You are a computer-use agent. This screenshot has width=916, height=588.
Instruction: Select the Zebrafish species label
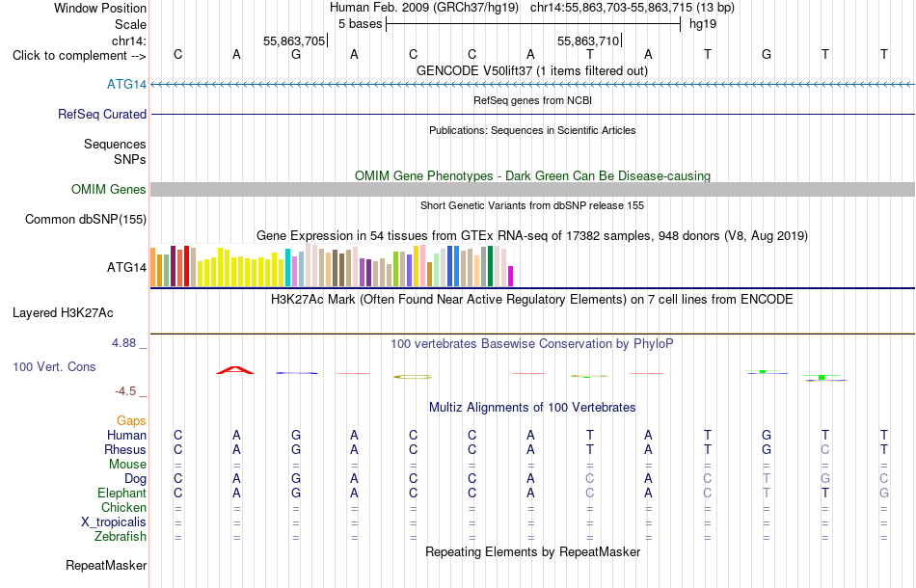tap(121, 536)
